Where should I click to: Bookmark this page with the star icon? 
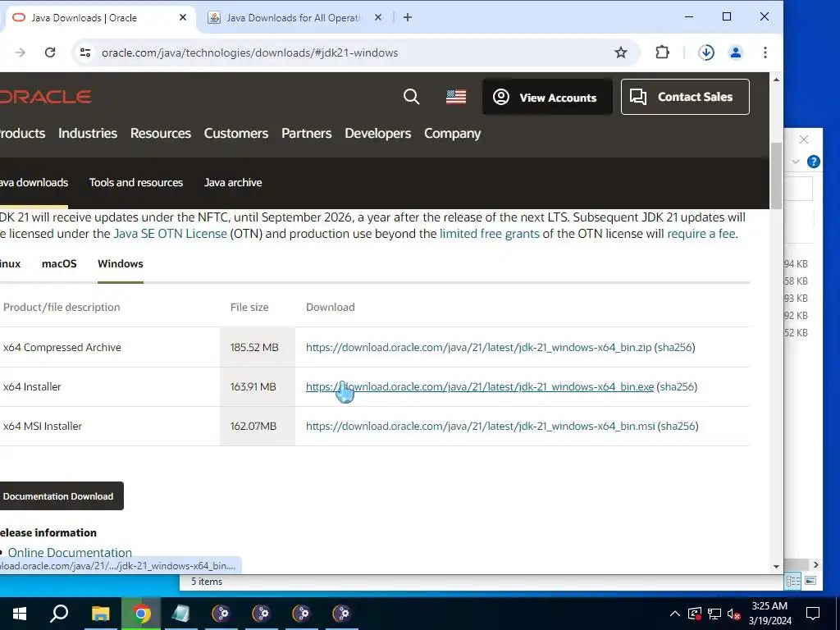(x=621, y=52)
